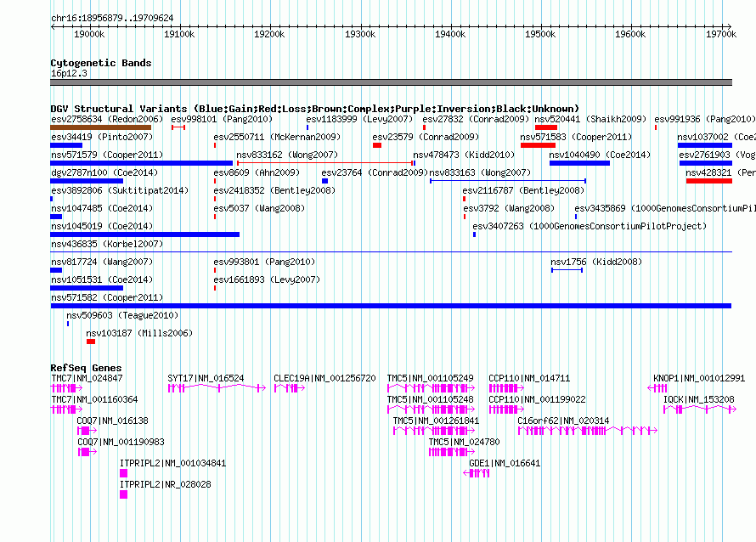Click the esv23579 red loss bar
Screen dimensions: 756x542
pos(377,145)
